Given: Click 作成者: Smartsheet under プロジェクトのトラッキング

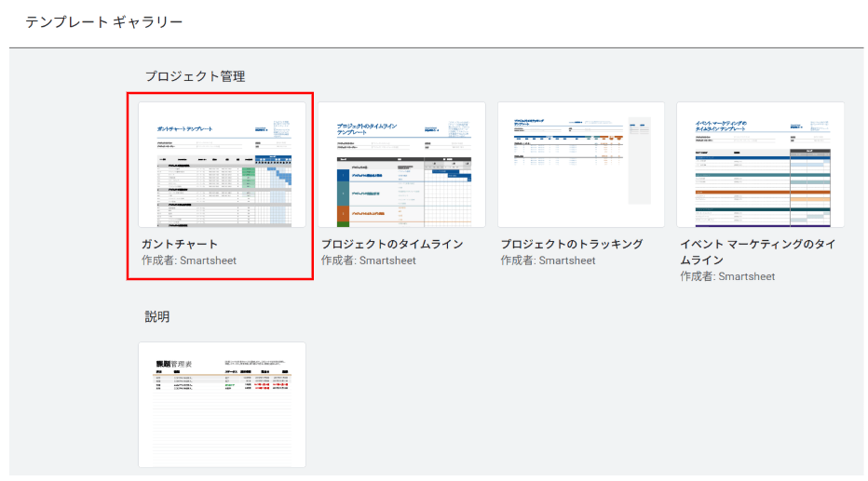Looking at the screenshot, I should (x=548, y=261).
